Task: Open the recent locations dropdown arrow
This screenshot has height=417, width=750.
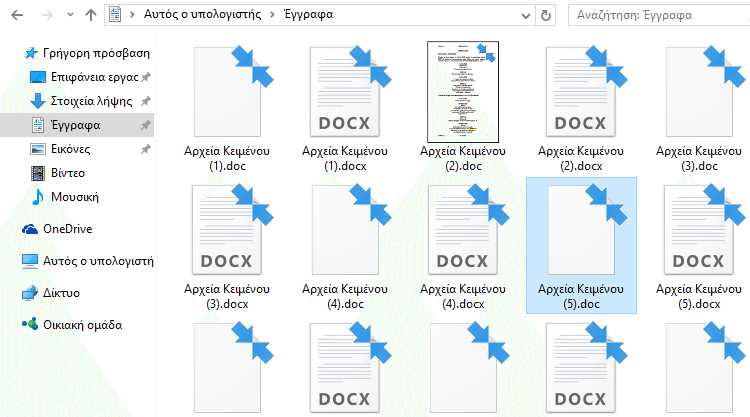Action: point(70,15)
